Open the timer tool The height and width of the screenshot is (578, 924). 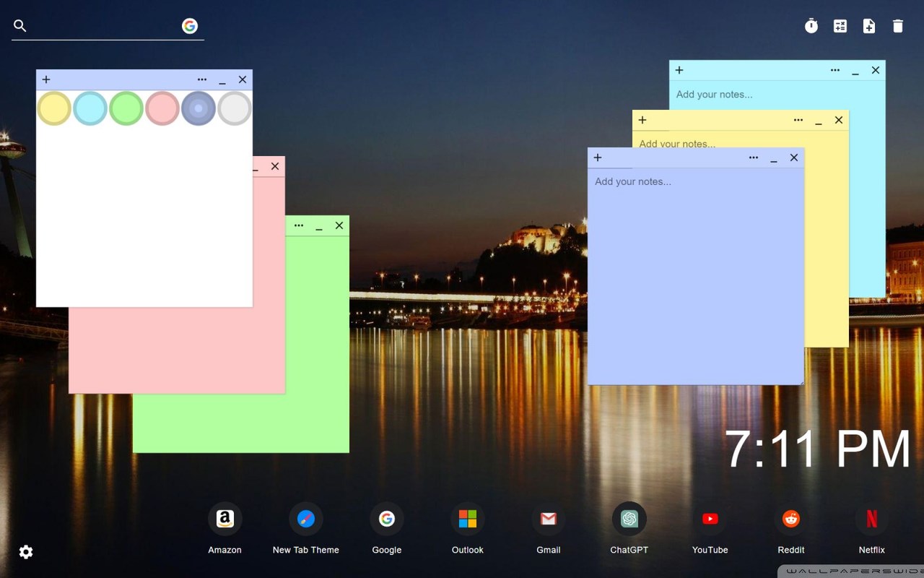pyautogui.click(x=811, y=26)
